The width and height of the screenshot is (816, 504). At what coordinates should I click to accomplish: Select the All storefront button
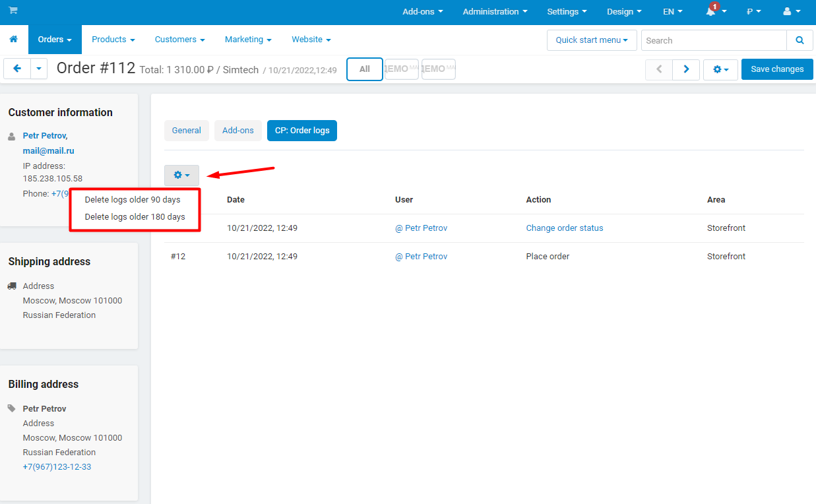pyautogui.click(x=365, y=69)
